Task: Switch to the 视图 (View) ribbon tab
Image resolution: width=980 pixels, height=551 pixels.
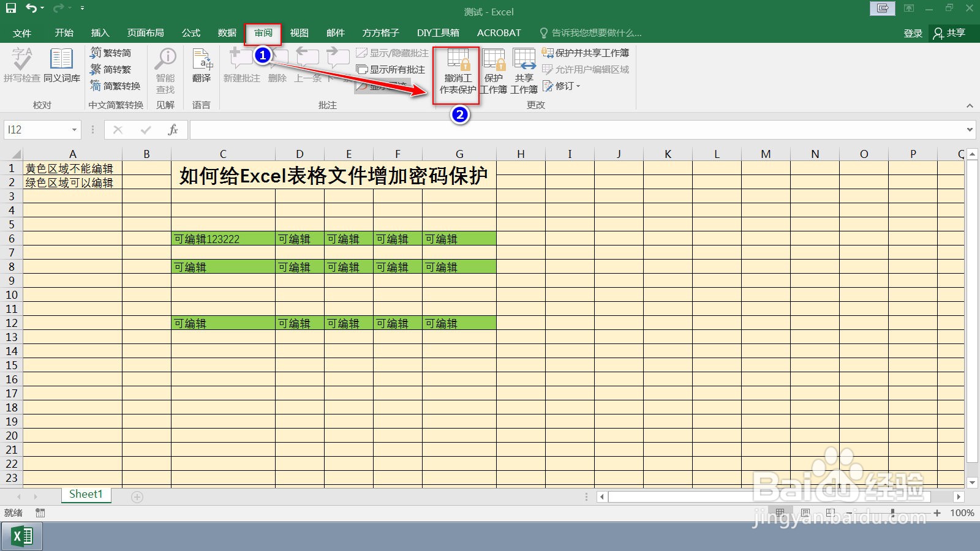Action: click(x=299, y=32)
